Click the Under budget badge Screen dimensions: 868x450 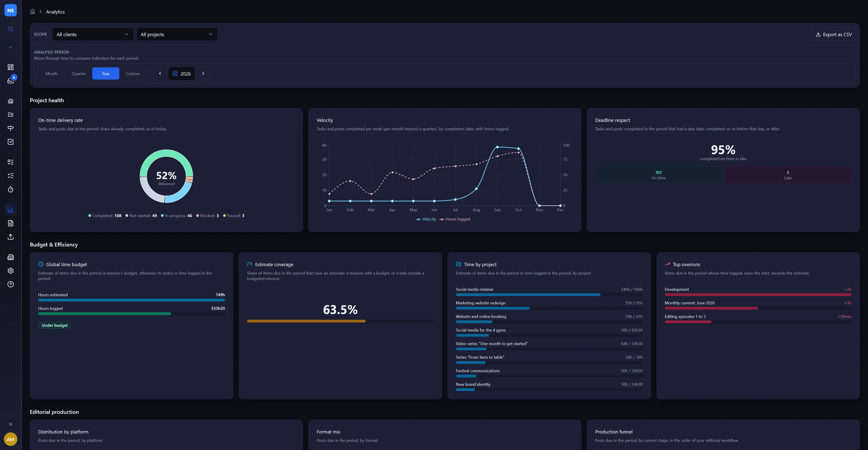(54, 325)
